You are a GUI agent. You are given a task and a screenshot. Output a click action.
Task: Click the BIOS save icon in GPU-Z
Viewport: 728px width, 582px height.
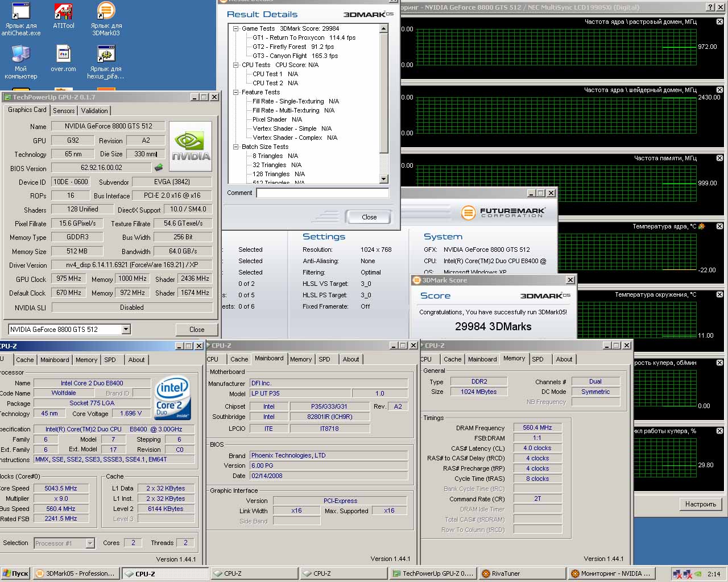tap(159, 168)
